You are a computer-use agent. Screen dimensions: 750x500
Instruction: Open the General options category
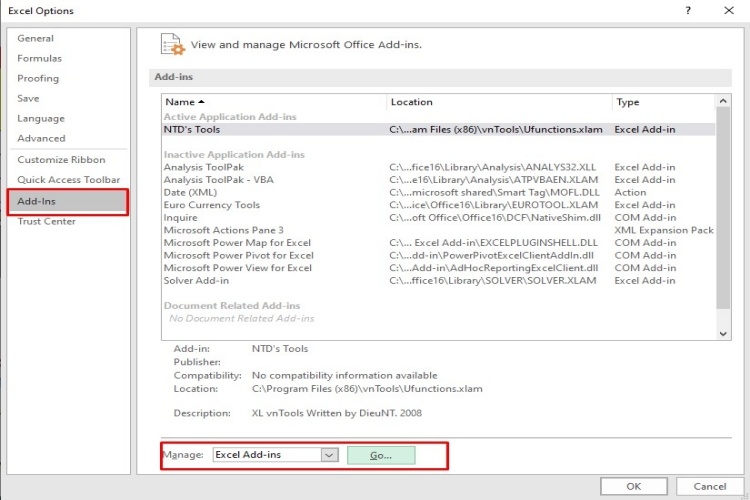[35, 38]
